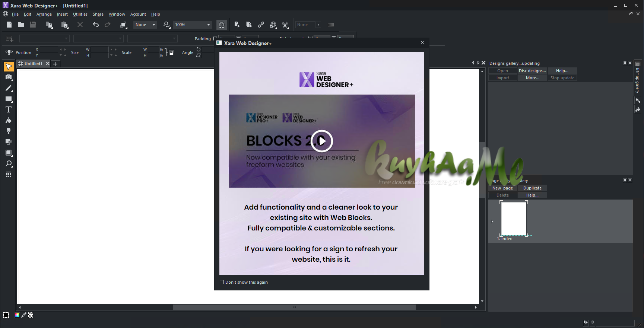The width and height of the screenshot is (644, 328).
Task: Click More... in Designs gallery
Action: point(532,78)
